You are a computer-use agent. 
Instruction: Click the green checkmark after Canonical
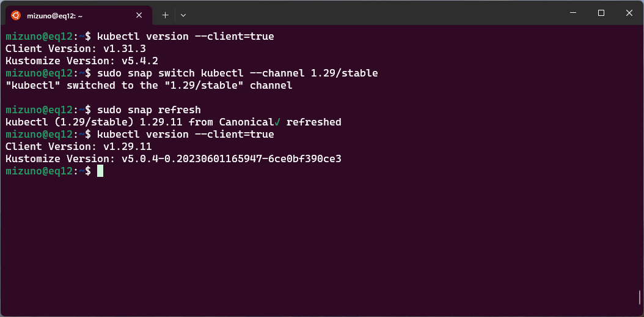pos(277,122)
